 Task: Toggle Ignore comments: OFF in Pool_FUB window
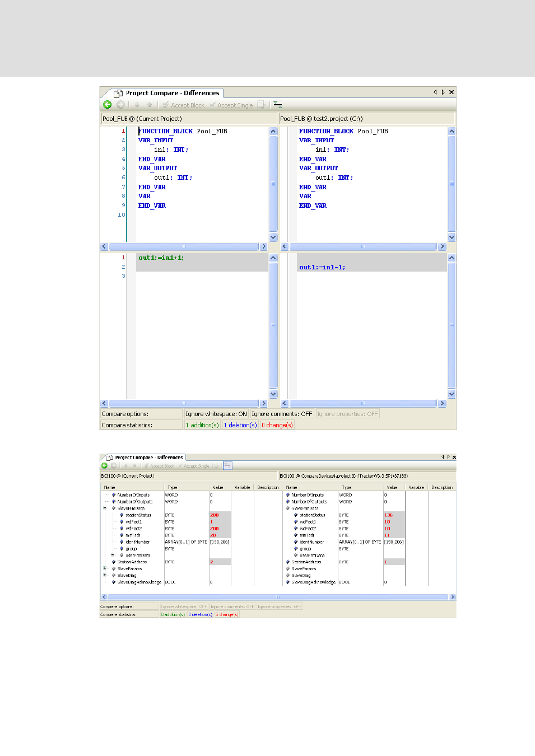[x=282, y=414]
